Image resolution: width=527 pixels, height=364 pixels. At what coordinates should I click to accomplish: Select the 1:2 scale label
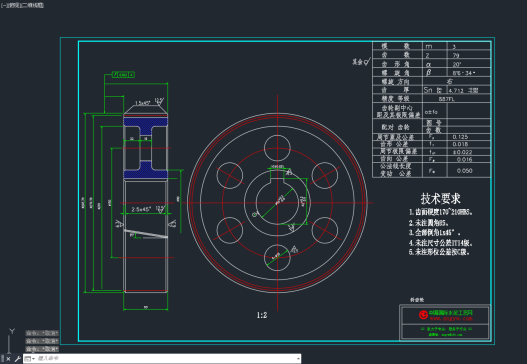[x=262, y=315]
